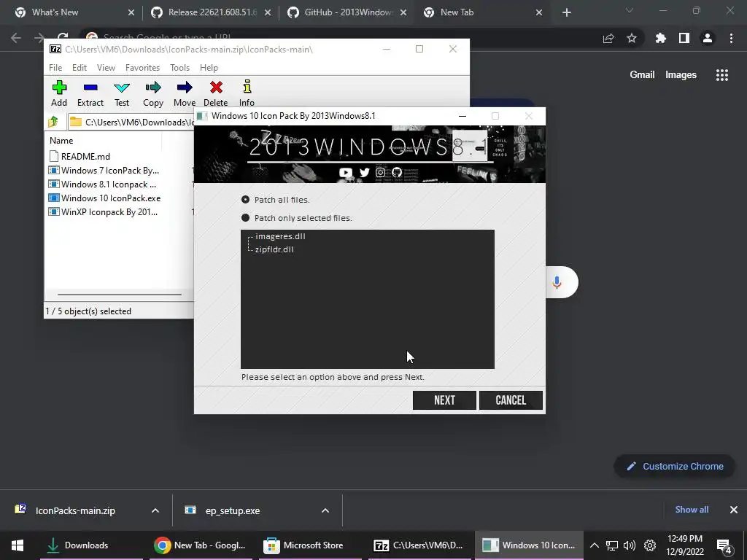Select Patch all files option
This screenshot has height=560, width=747.
coord(275,200)
